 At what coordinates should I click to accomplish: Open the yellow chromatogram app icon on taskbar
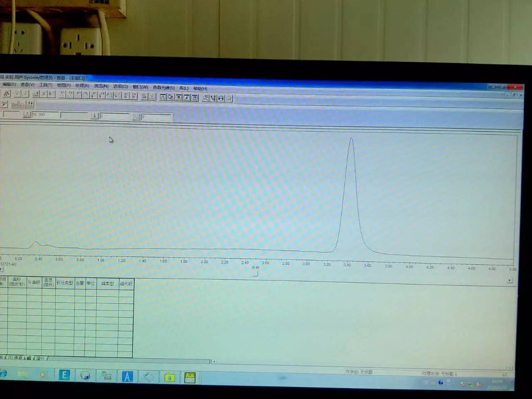[190, 377]
